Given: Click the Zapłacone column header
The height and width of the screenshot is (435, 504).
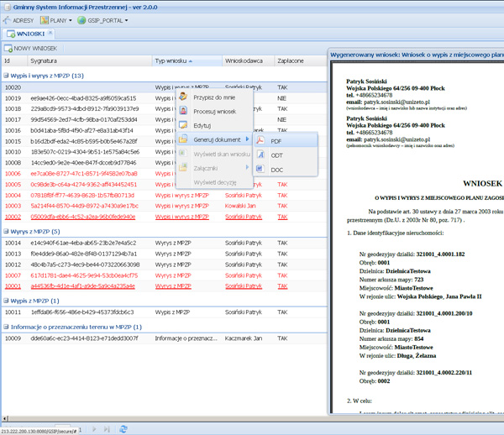Looking at the screenshot, I should click(x=301, y=60).
